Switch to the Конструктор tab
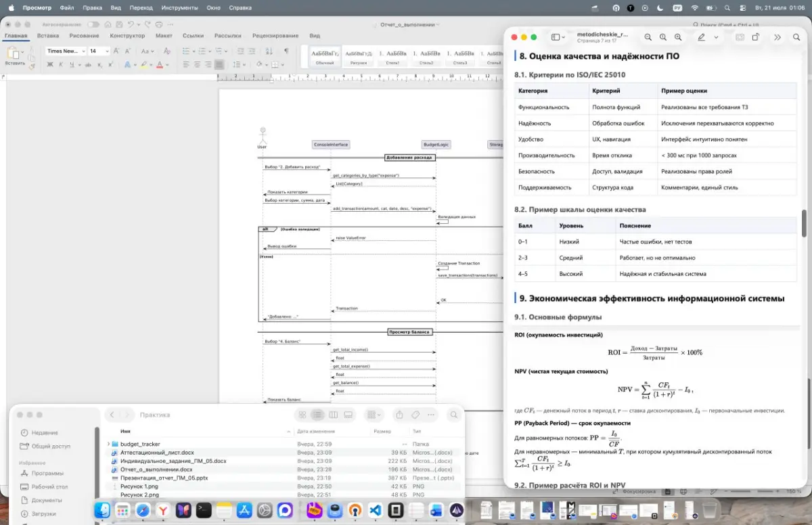 [x=127, y=36]
